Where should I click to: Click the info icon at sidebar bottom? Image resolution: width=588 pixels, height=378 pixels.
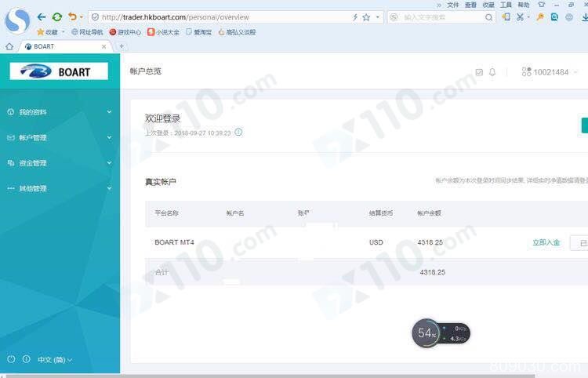coord(26,359)
